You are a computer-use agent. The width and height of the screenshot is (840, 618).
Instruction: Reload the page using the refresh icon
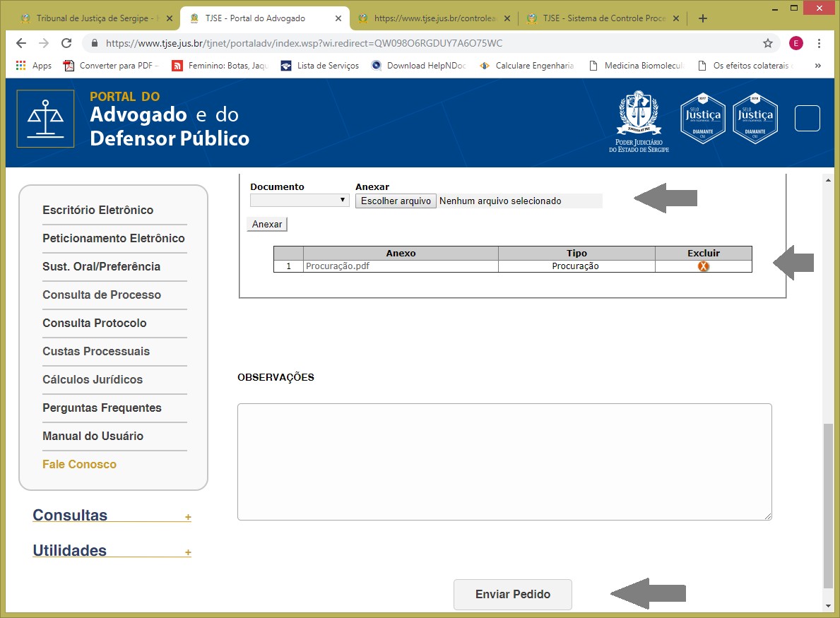tap(67, 43)
